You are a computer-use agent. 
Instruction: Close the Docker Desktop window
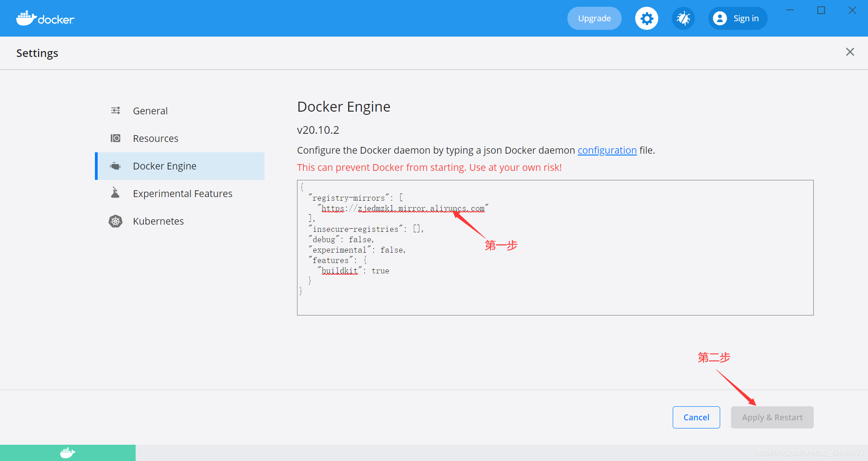(x=852, y=10)
